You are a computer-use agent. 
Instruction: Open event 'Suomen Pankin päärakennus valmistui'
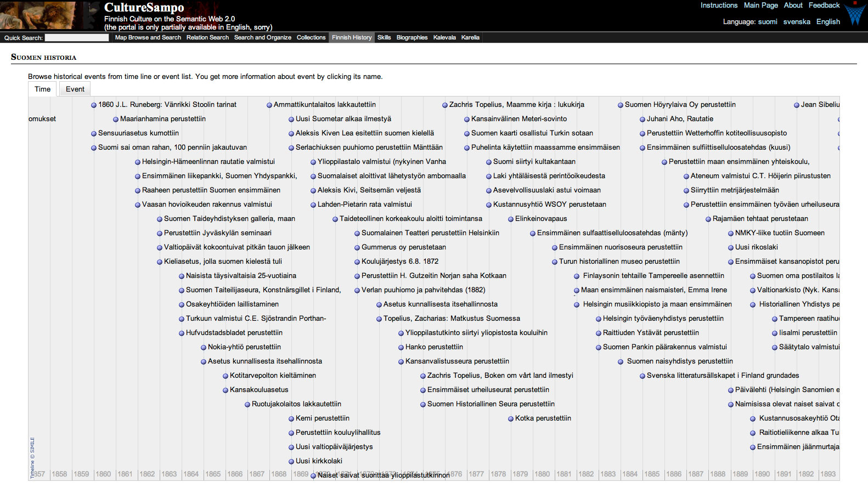(x=665, y=347)
